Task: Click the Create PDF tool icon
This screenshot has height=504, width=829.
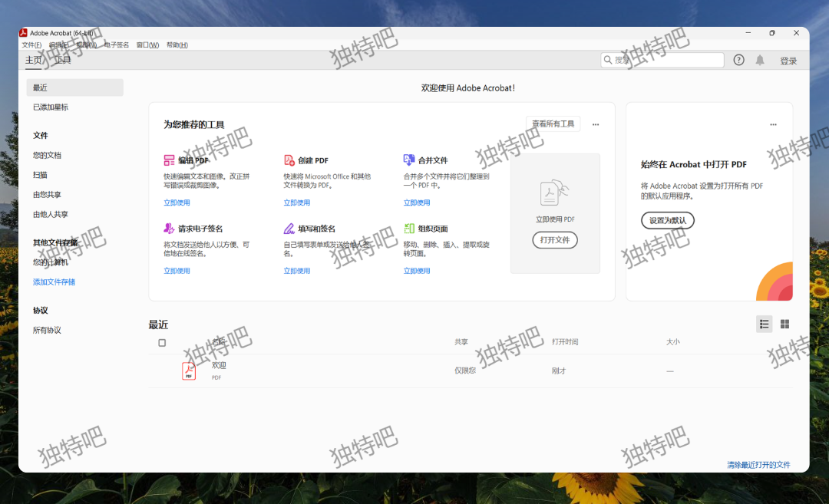Action: pos(289,160)
